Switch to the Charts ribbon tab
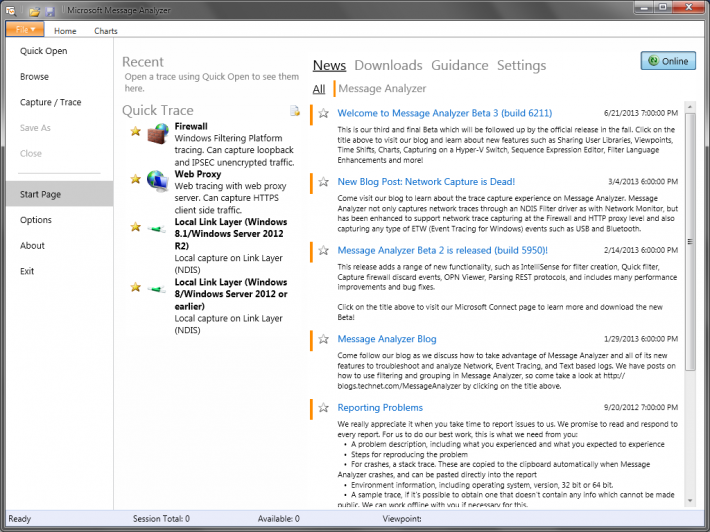Viewport: 710px width, 532px height. [106, 31]
